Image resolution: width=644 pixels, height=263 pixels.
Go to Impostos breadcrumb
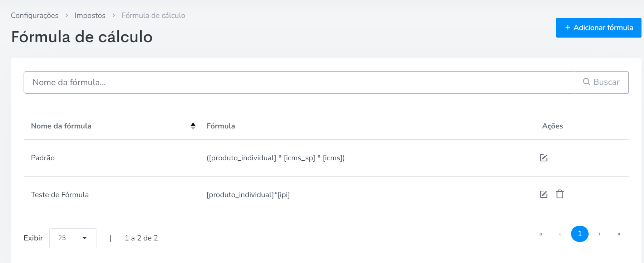click(90, 15)
